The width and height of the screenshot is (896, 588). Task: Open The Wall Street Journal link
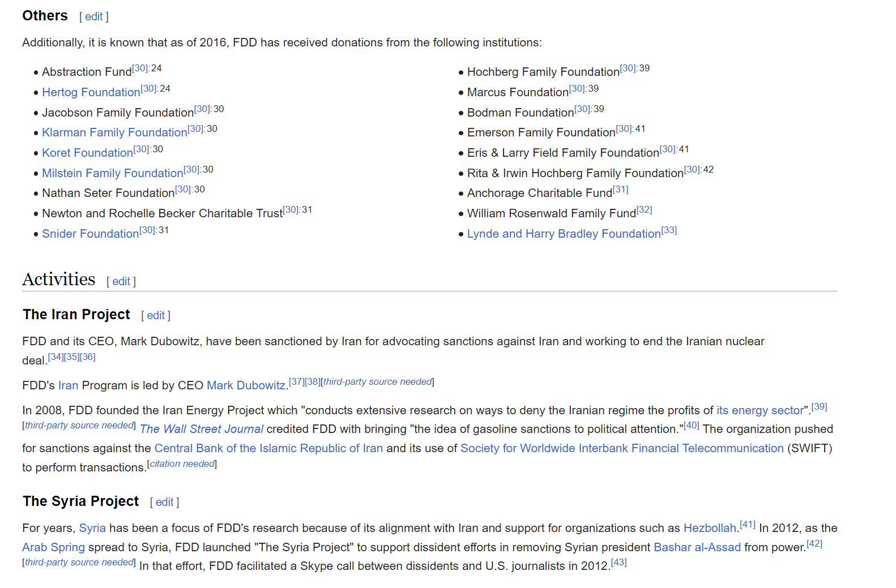[202, 429]
